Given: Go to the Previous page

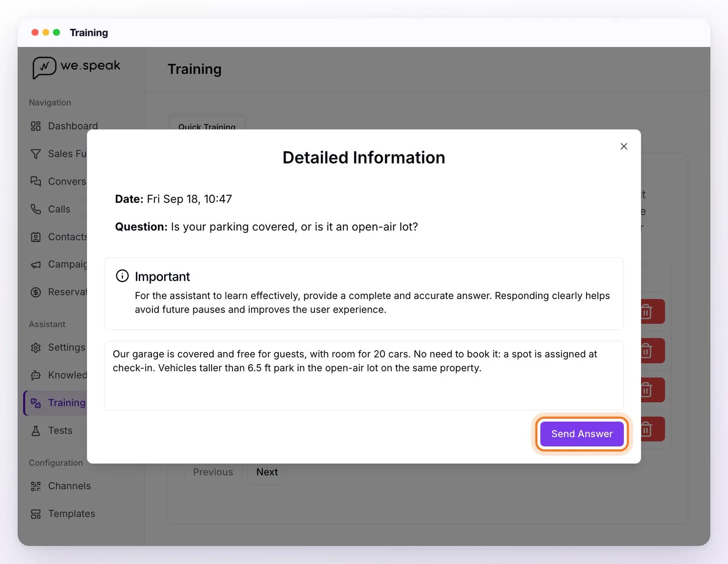Looking at the screenshot, I should point(213,473).
